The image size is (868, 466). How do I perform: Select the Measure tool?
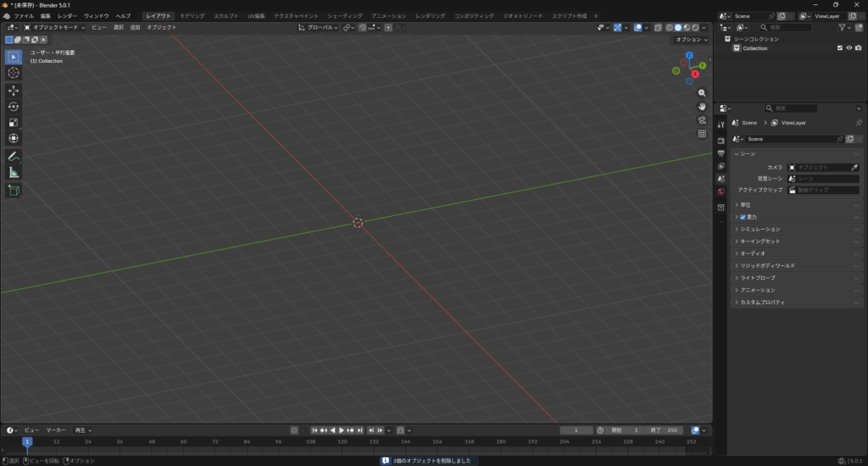pos(14,172)
